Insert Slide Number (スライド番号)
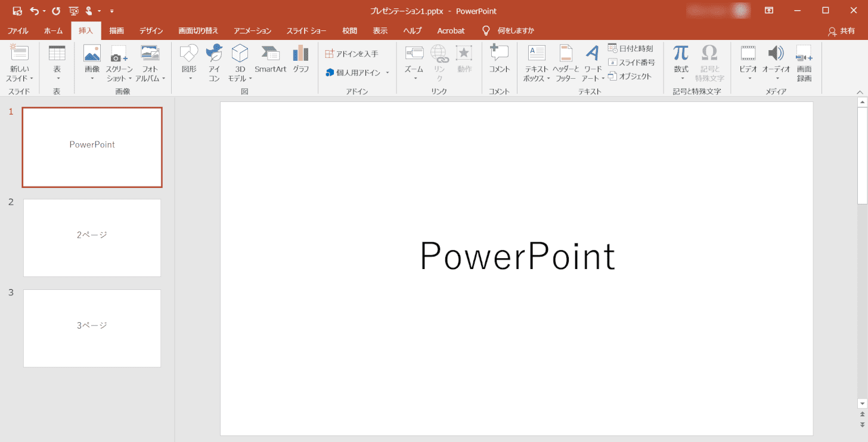Image resolution: width=868 pixels, height=442 pixels. tap(631, 62)
